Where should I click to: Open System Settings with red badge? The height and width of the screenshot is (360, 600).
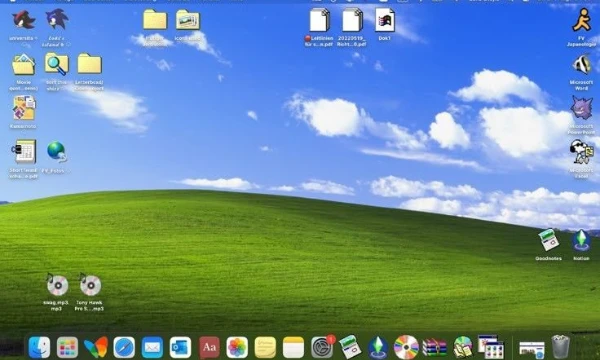(322, 347)
